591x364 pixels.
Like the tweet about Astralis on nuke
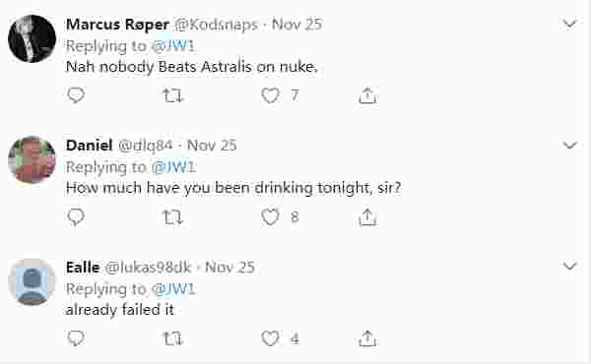[x=270, y=95]
